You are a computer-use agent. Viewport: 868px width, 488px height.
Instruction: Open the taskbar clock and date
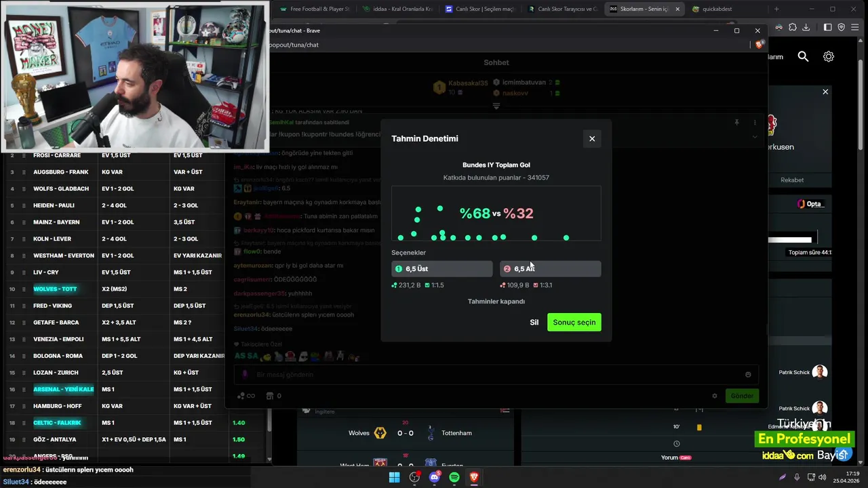[x=846, y=477]
